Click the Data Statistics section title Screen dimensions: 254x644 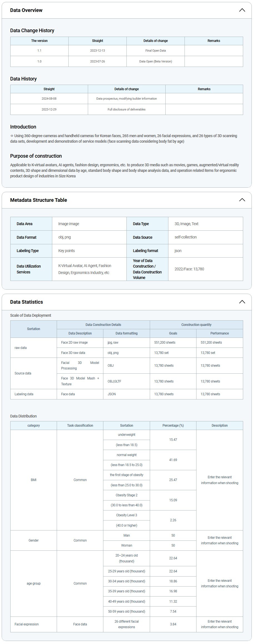pyautogui.click(x=27, y=302)
